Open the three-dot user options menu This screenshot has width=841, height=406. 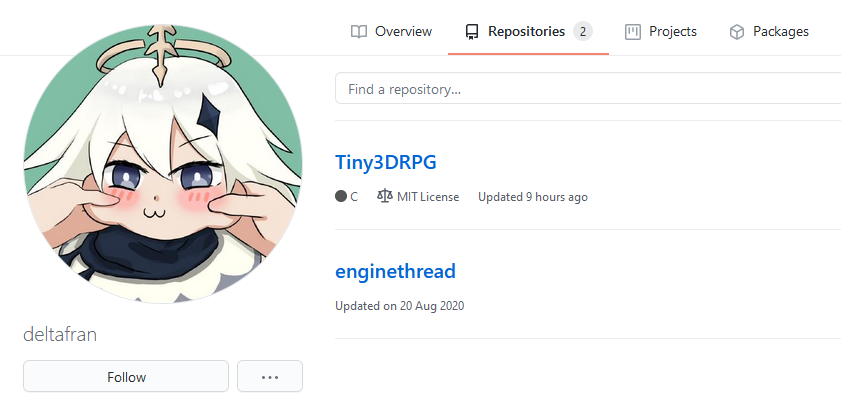270,377
